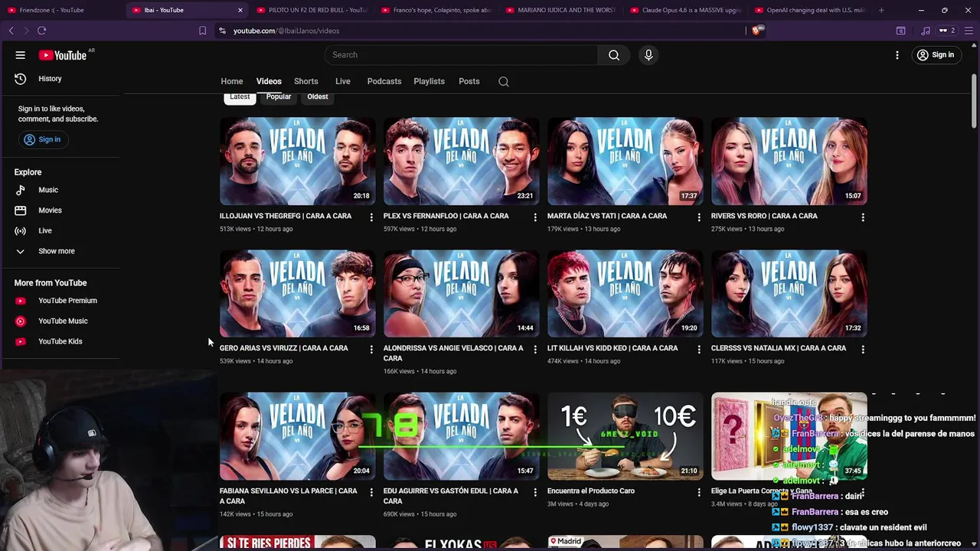This screenshot has width=980, height=551.
Task: Activate voice search microphone
Action: (648, 55)
